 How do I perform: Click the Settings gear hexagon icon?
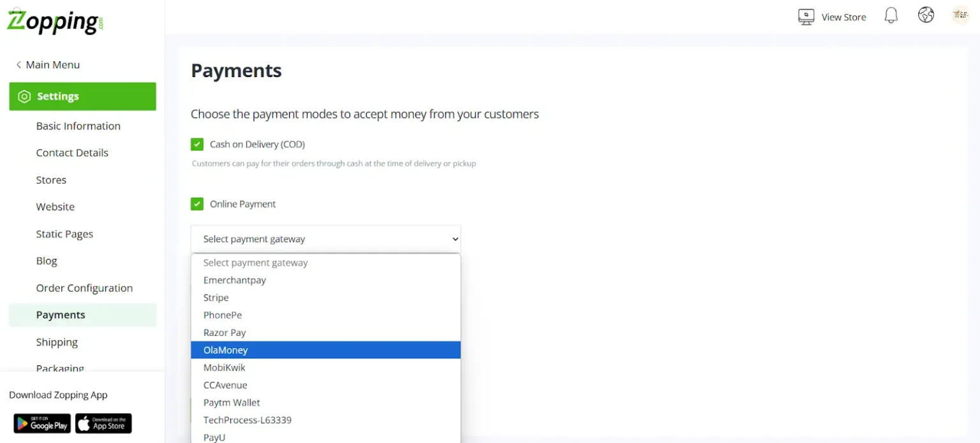point(24,96)
